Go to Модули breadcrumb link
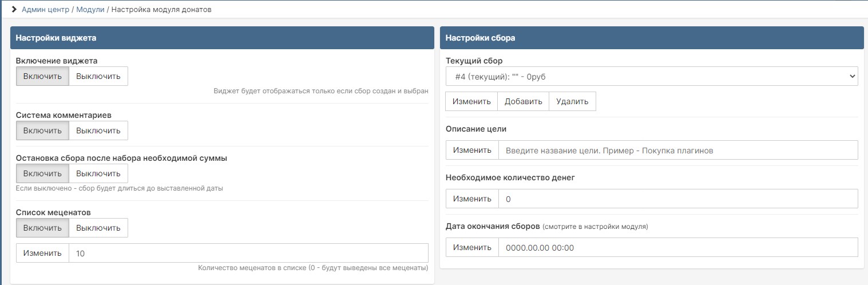The image size is (868, 285). point(90,10)
